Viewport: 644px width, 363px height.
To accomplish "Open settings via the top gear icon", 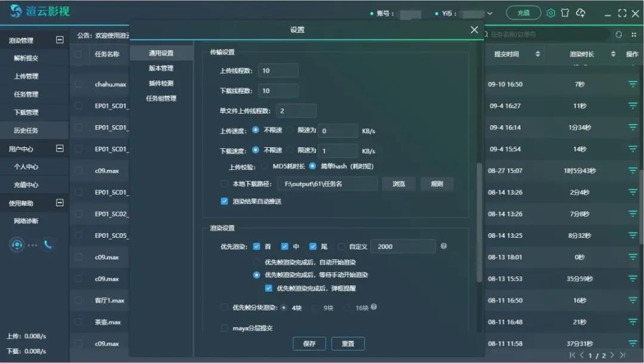I will tap(551, 13).
